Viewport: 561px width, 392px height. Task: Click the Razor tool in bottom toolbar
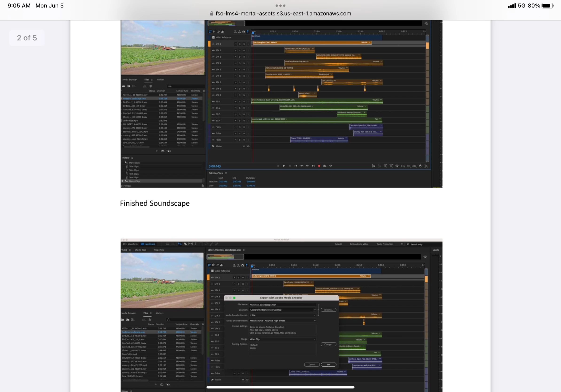(185, 244)
